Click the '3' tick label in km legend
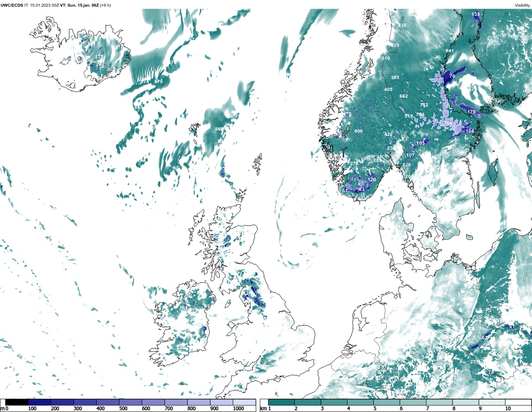 click(x=322, y=409)
